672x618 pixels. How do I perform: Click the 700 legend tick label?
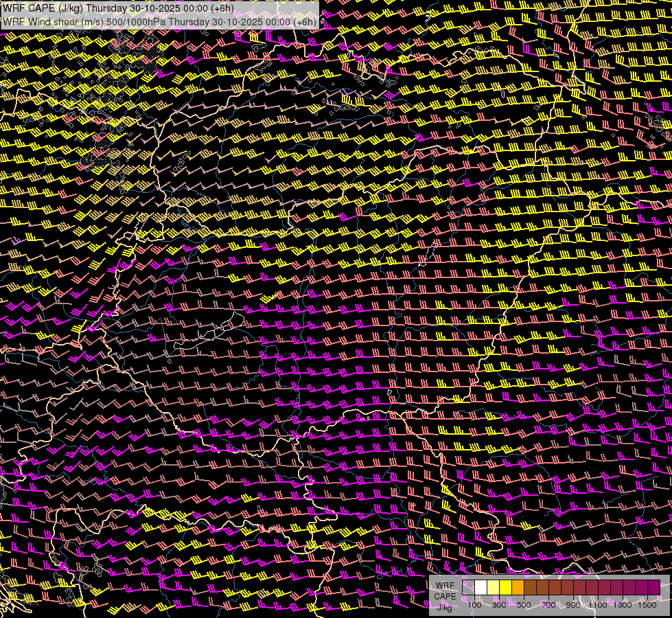tap(549, 604)
